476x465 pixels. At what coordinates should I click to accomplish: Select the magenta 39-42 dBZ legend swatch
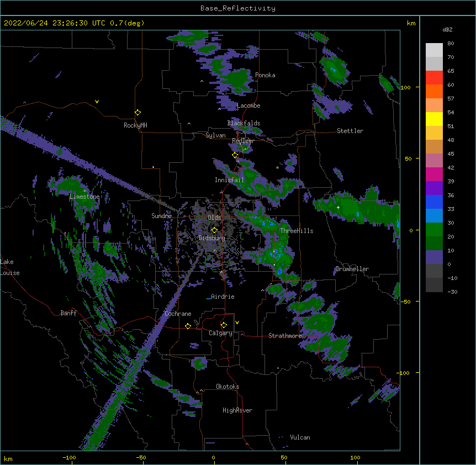[434, 174]
